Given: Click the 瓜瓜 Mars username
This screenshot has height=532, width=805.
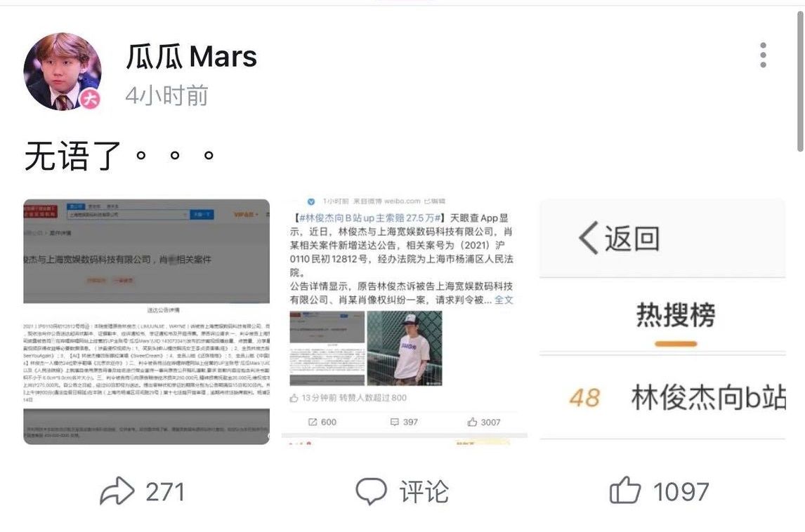Looking at the screenshot, I should point(192,56).
